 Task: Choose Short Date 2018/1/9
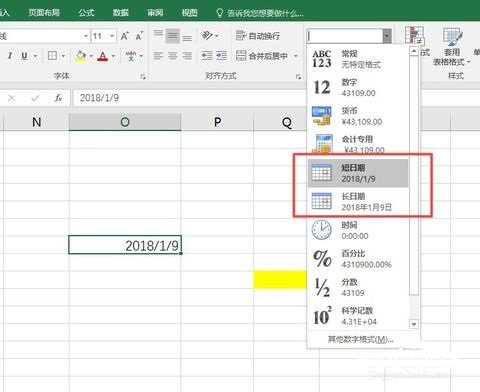coord(358,173)
